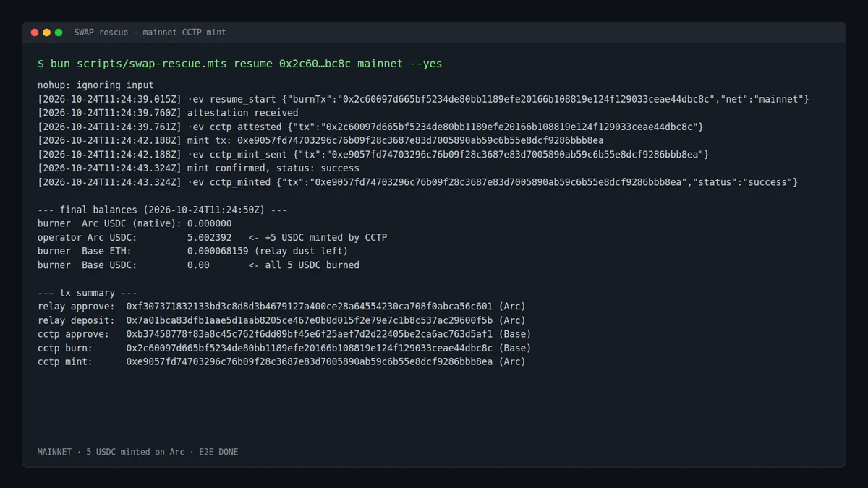Click the cctp_attested event log line
868x488 pixels.
click(x=370, y=127)
